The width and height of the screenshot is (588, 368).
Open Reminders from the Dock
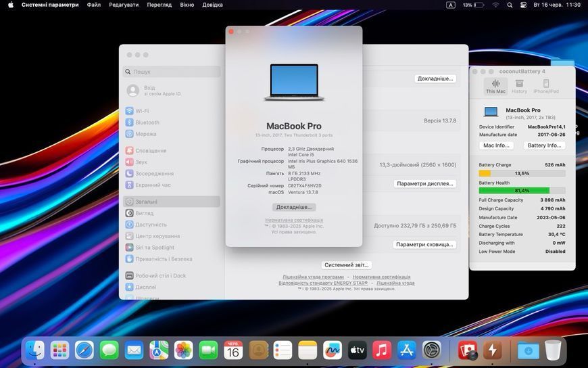pos(283,350)
